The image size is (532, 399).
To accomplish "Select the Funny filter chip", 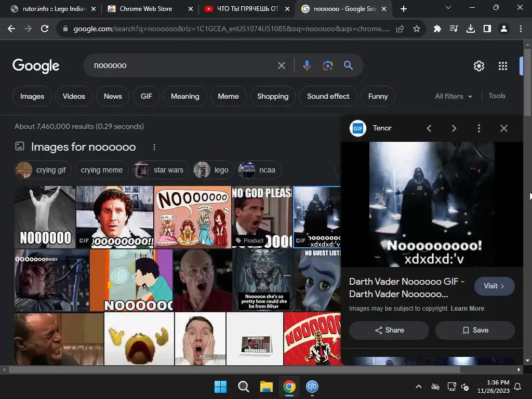I will 378,96.
